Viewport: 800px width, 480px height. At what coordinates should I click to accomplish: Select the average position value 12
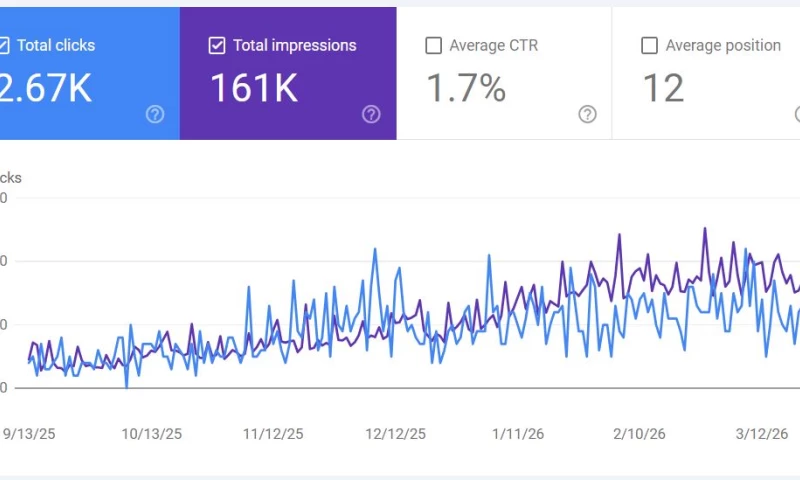coord(663,88)
